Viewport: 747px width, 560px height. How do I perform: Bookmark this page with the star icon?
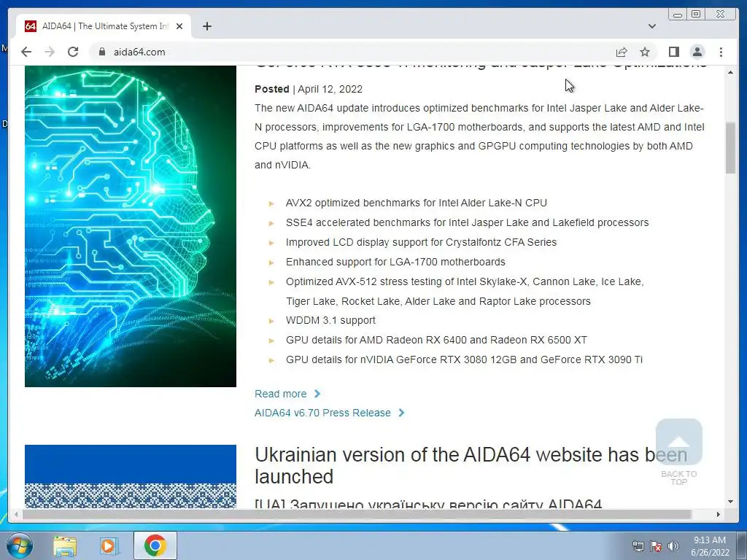(x=645, y=52)
